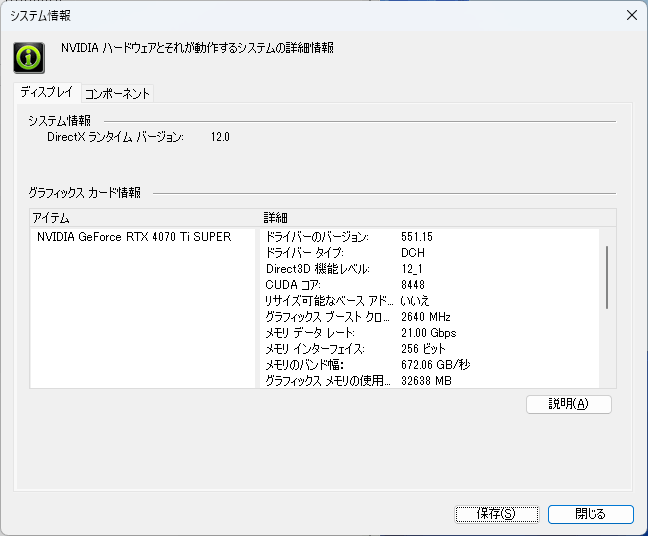Click the NVIDIA system information logo icon
This screenshot has width=648, height=536.
point(28,57)
